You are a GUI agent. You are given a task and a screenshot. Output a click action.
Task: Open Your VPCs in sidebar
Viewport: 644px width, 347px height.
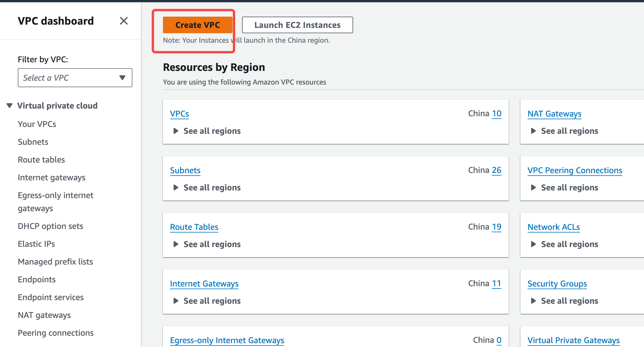[x=37, y=124]
